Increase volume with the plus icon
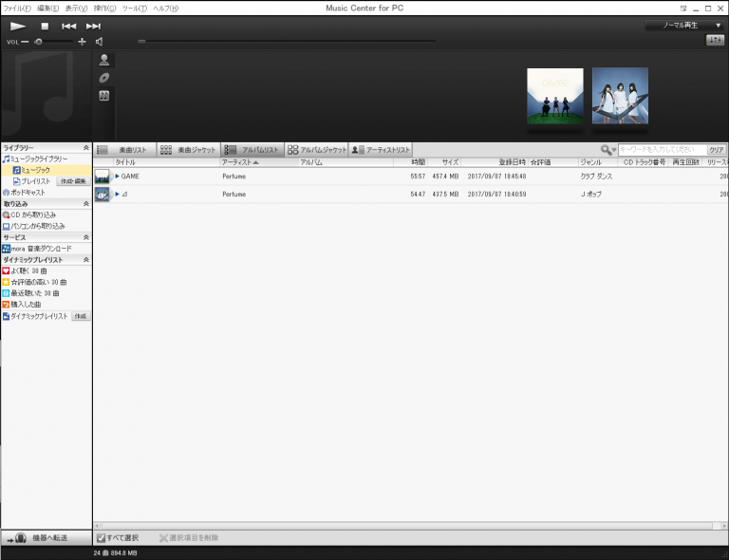729x560 pixels. tap(82, 42)
